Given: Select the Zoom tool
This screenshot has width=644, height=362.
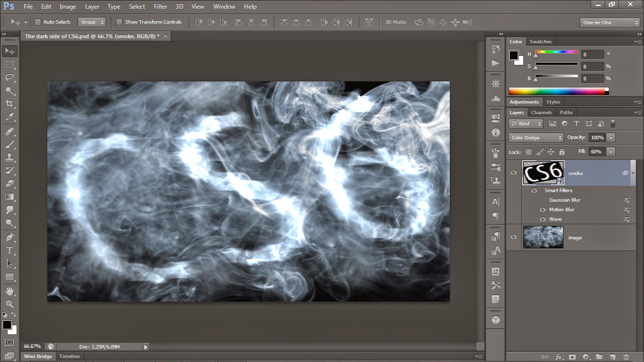Looking at the screenshot, I should coord(10,304).
